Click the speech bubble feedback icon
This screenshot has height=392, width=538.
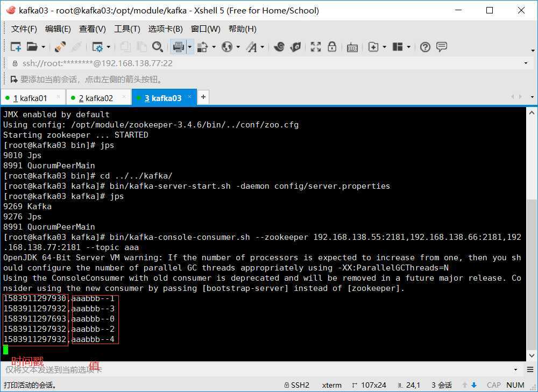pyautogui.click(x=442, y=47)
